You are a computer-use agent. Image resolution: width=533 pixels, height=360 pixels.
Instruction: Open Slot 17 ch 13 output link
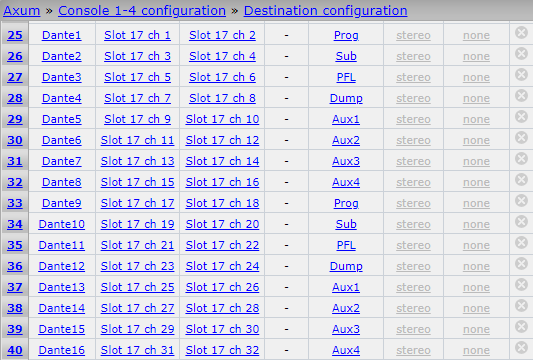pyautogui.click(x=137, y=161)
